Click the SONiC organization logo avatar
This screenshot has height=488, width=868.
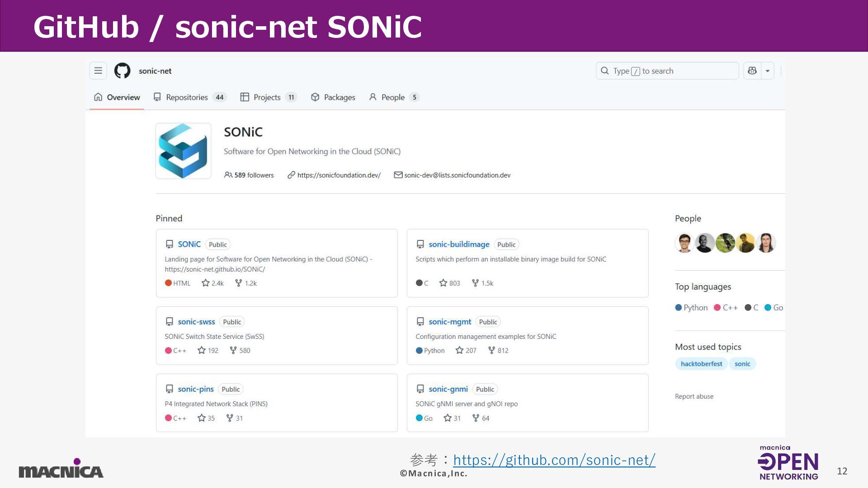point(183,151)
